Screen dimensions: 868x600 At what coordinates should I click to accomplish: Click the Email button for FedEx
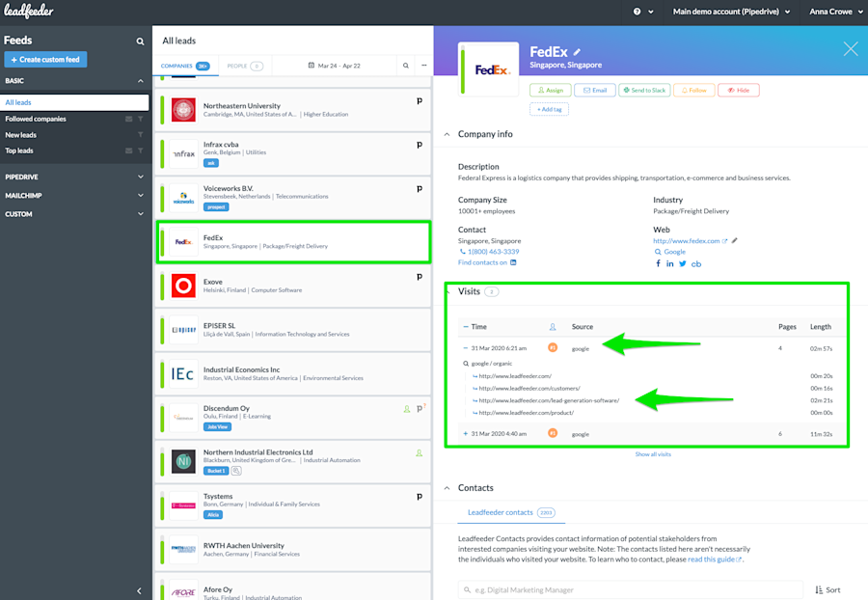[594, 90]
